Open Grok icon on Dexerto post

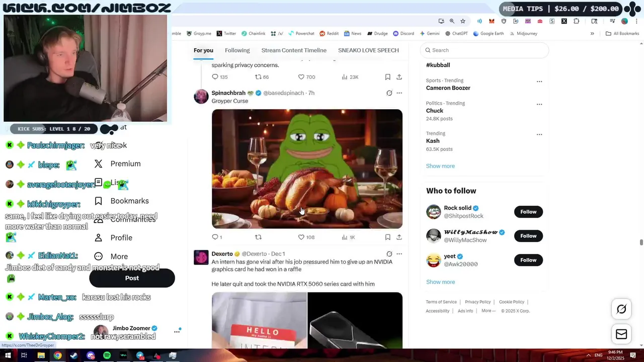coord(389,254)
